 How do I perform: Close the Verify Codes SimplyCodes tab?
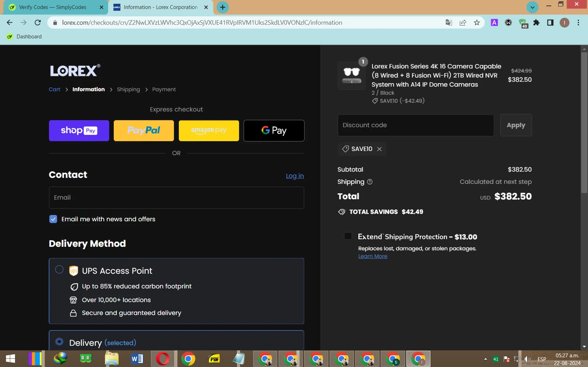(102, 7)
